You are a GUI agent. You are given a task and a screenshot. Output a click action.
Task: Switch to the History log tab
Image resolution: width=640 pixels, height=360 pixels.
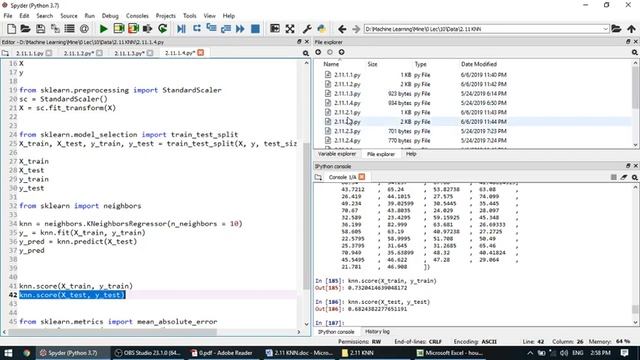(x=377, y=331)
